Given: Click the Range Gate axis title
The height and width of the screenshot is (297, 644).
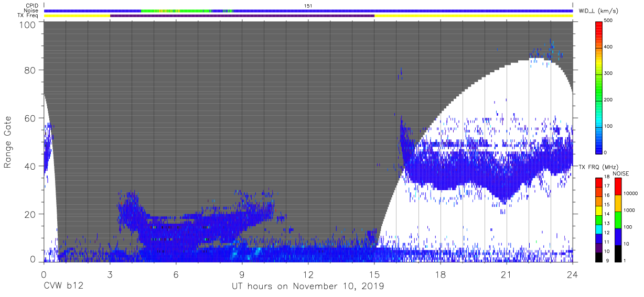Looking at the screenshot, I should (x=8, y=142).
